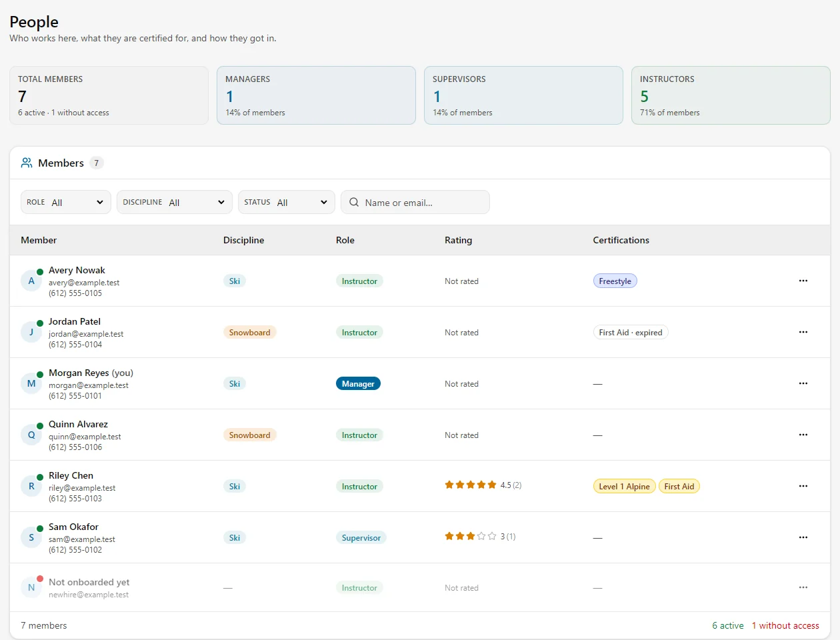Click the 7 members footer text
Image resolution: width=840 pixels, height=640 pixels.
(x=44, y=625)
